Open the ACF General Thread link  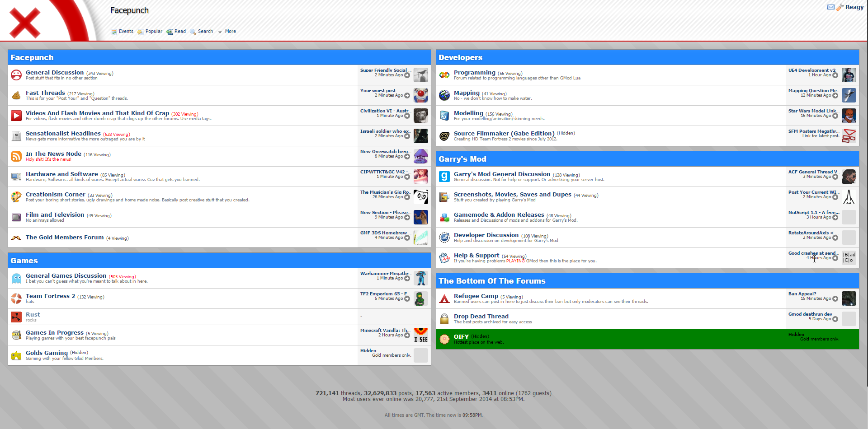814,172
